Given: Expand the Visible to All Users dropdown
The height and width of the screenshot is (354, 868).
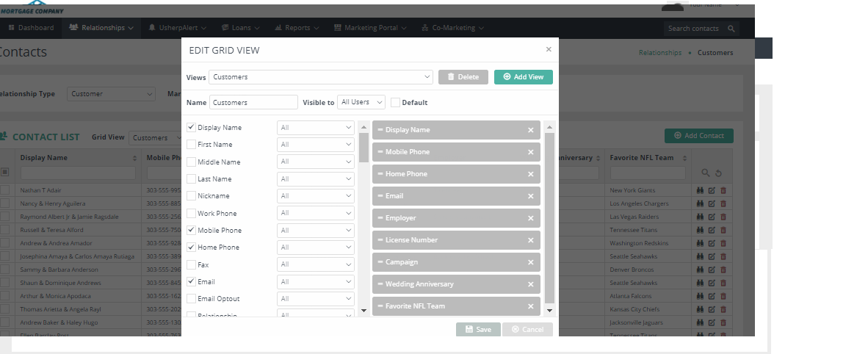Looking at the screenshot, I should [x=361, y=103].
